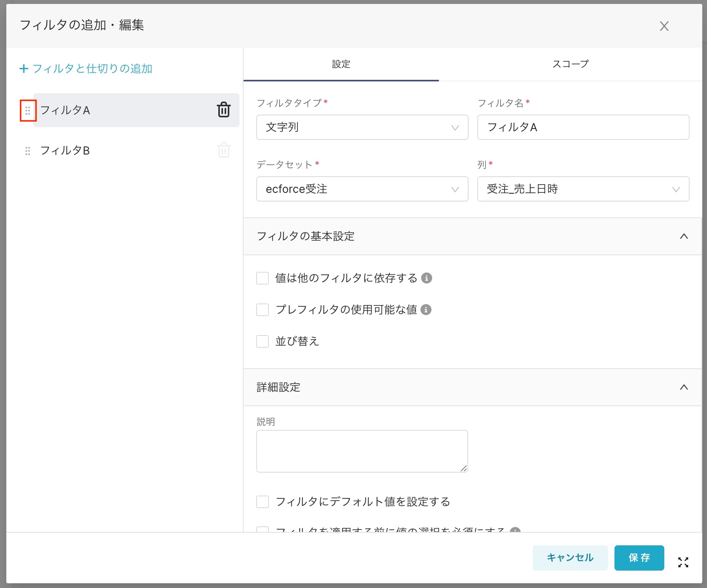
Task: Click the faded trash icon for フィルタB
Action: pyautogui.click(x=223, y=150)
